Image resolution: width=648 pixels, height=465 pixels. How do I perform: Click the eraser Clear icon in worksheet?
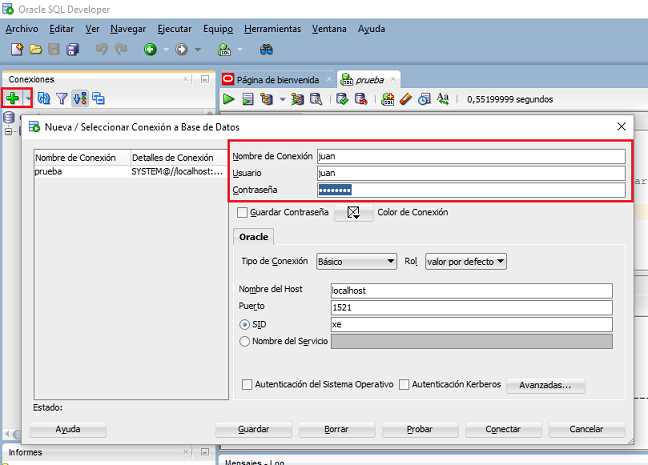point(406,99)
